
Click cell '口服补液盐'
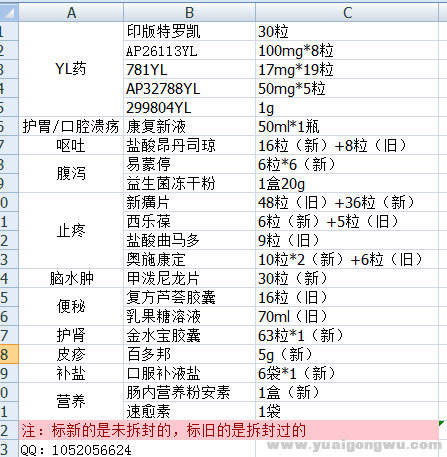189,373
